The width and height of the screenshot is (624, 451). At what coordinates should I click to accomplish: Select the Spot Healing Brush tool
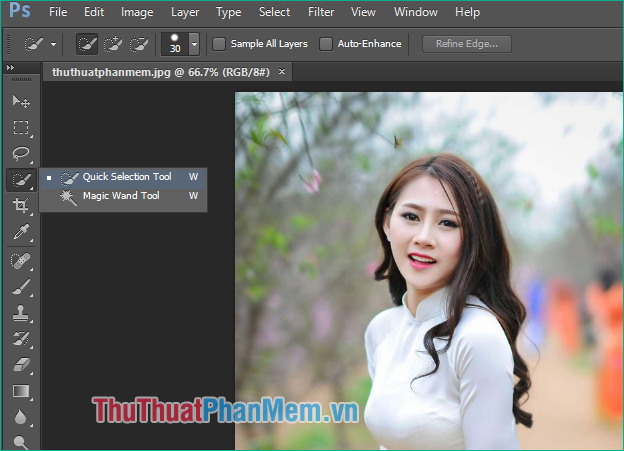tap(21, 261)
